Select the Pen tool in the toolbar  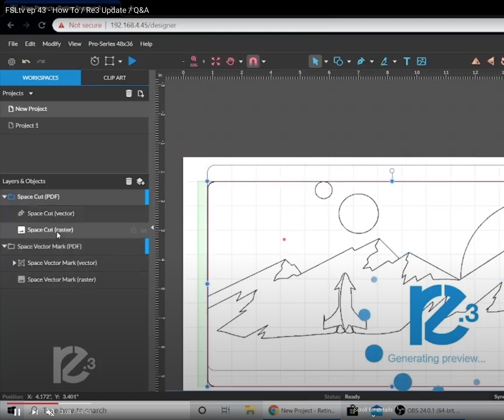coord(361,61)
